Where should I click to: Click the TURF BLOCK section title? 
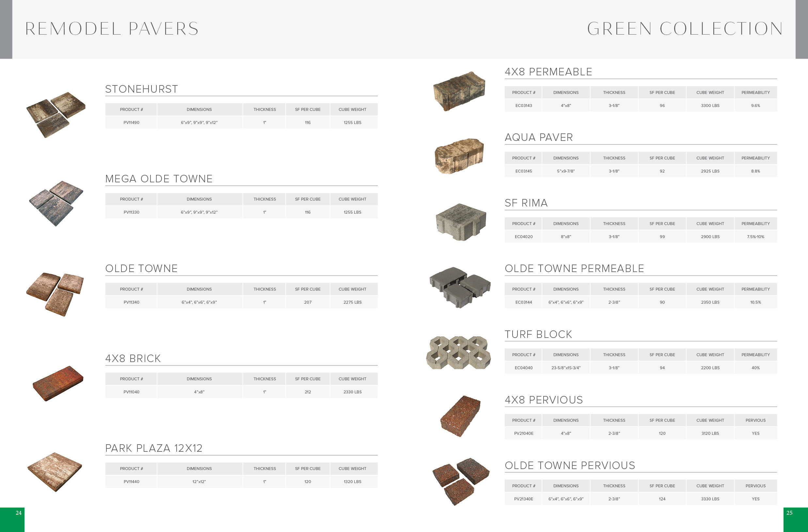pos(538,334)
